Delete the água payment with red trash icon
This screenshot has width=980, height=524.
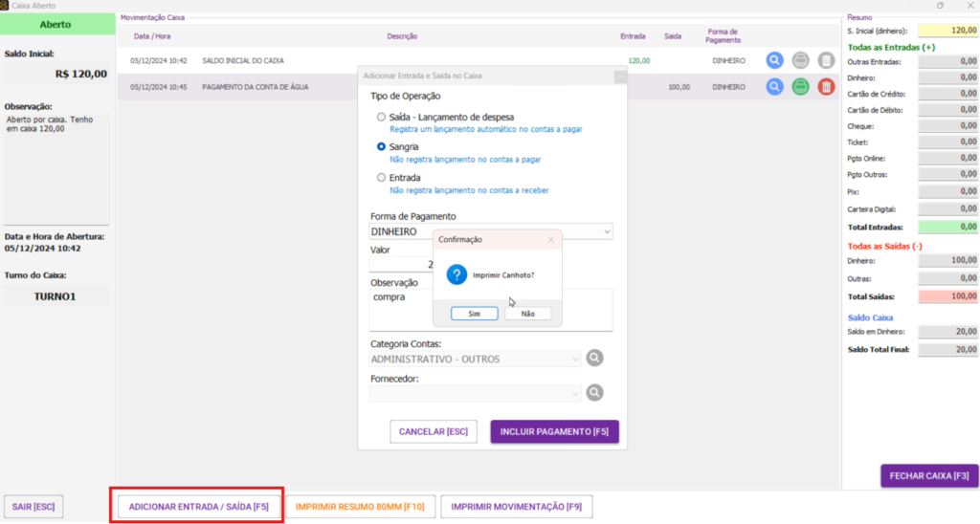point(826,87)
